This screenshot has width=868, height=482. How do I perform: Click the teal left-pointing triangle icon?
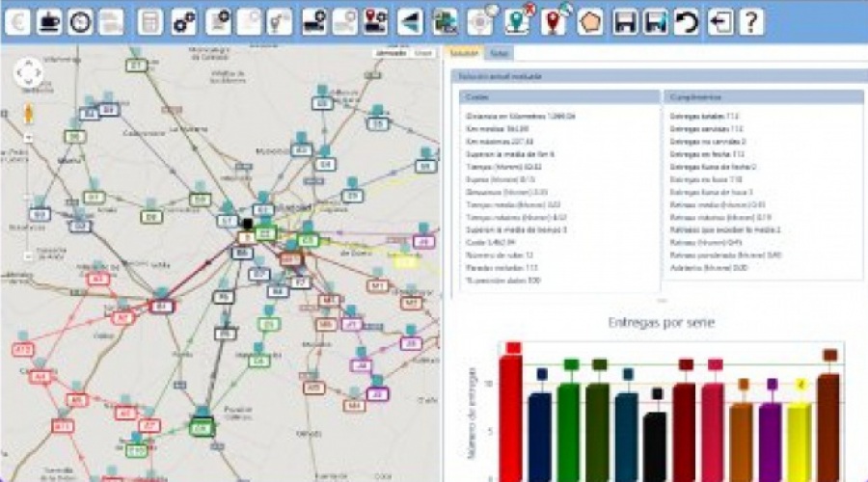tap(410, 22)
